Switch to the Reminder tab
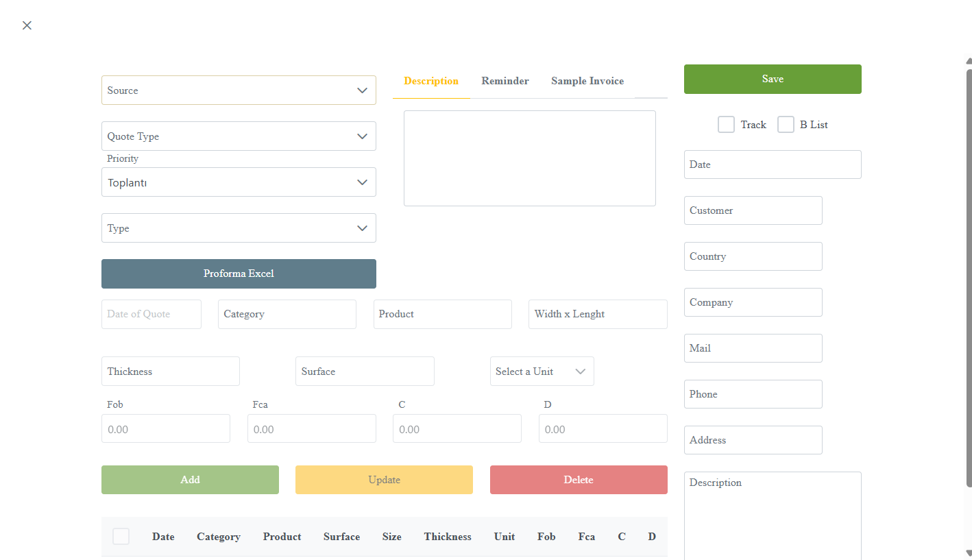Image resolution: width=972 pixels, height=560 pixels. tap(505, 81)
